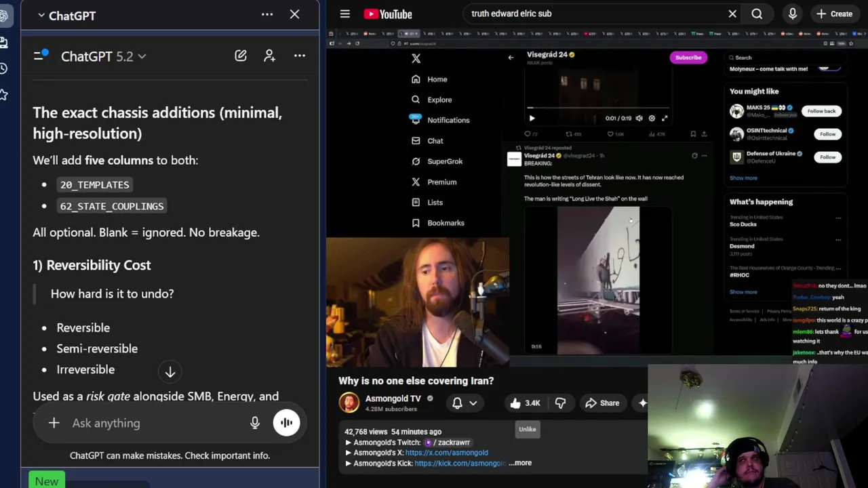
Task: Click the tweet video fullscreen icon
Action: click(x=665, y=118)
